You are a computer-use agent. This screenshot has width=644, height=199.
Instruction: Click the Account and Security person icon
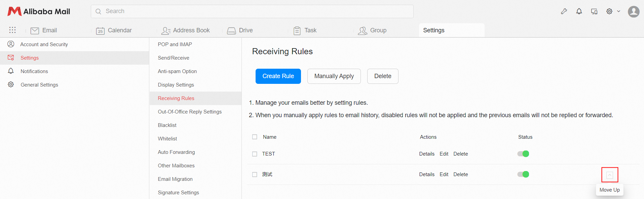(11, 44)
